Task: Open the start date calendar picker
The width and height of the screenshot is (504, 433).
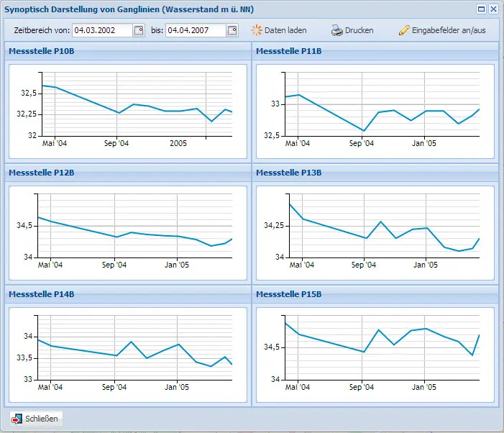Action: [x=139, y=30]
